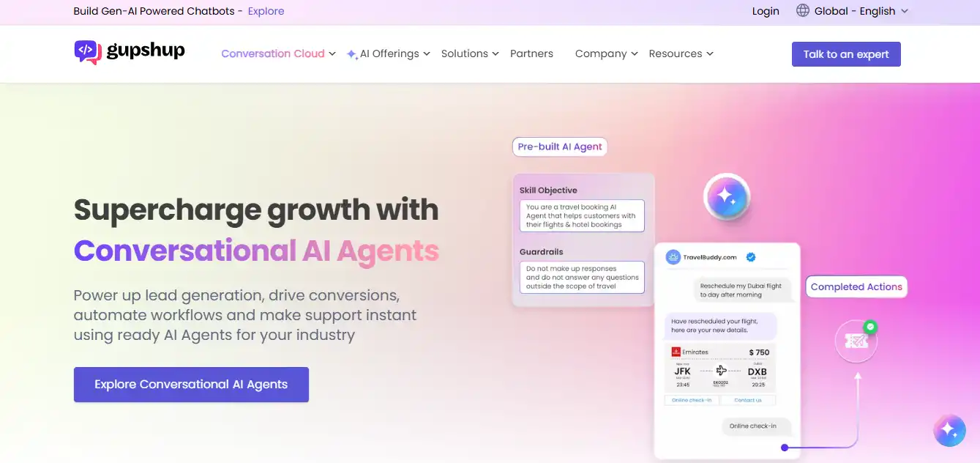The height and width of the screenshot is (463, 980).
Task: Click the "JFK" airport code
Action: [682, 371]
